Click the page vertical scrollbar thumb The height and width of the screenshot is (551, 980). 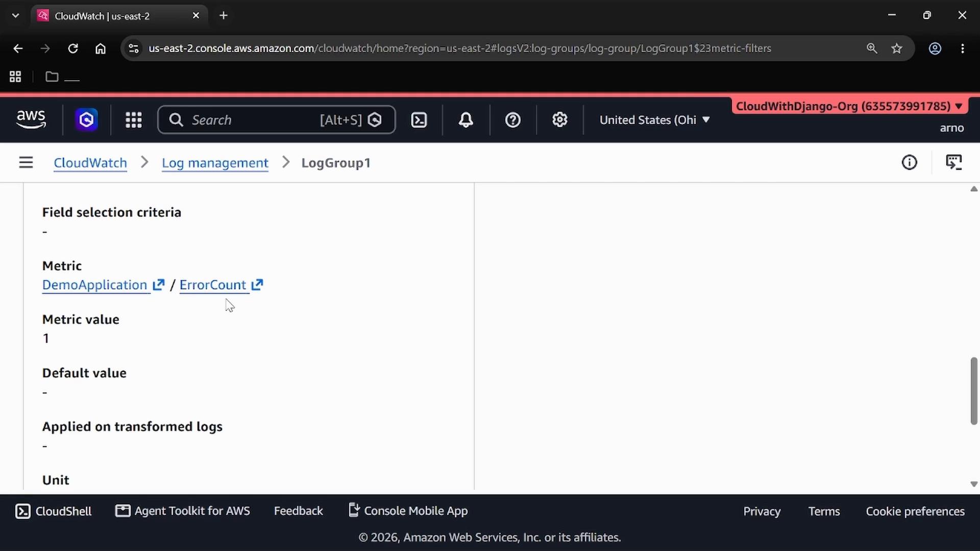974,391
